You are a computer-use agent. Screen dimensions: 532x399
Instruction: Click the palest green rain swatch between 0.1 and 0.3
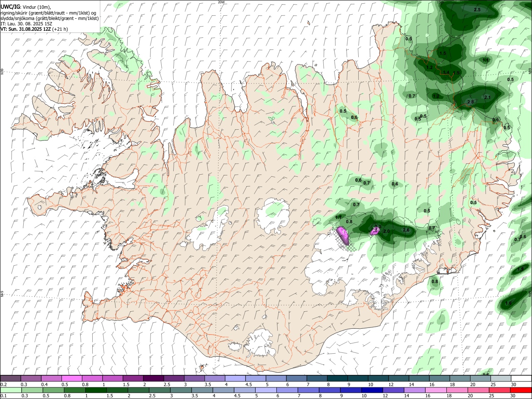point(10,390)
